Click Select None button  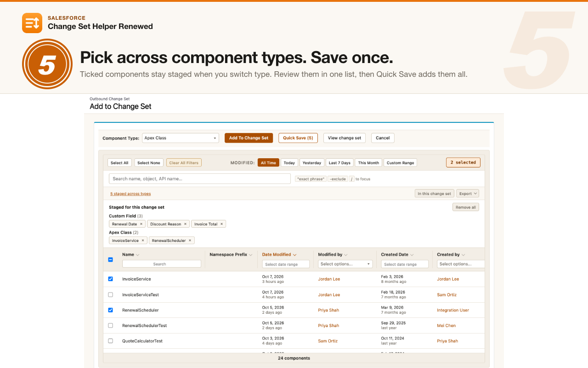point(149,163)
